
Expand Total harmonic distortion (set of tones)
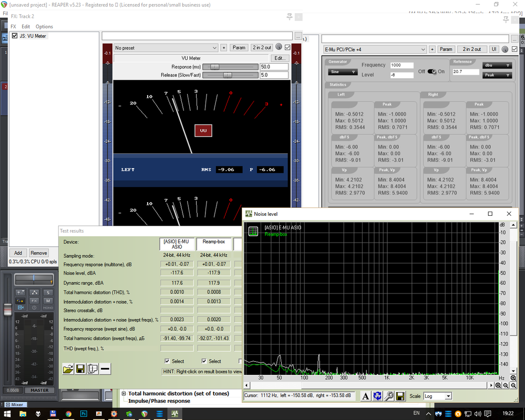124,394
